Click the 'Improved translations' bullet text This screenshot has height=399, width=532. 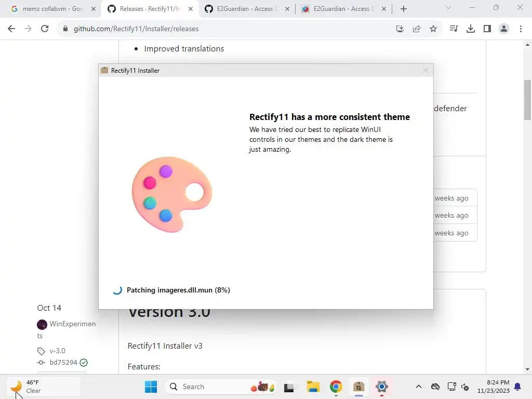pyautogui.click(x=184, y=49)
